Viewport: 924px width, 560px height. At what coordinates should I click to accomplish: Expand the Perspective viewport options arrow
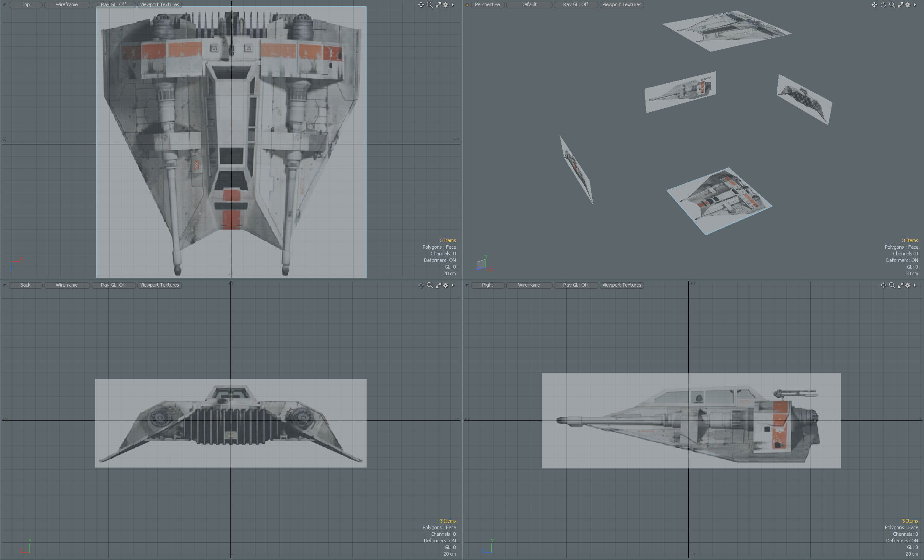coord(915,5)
